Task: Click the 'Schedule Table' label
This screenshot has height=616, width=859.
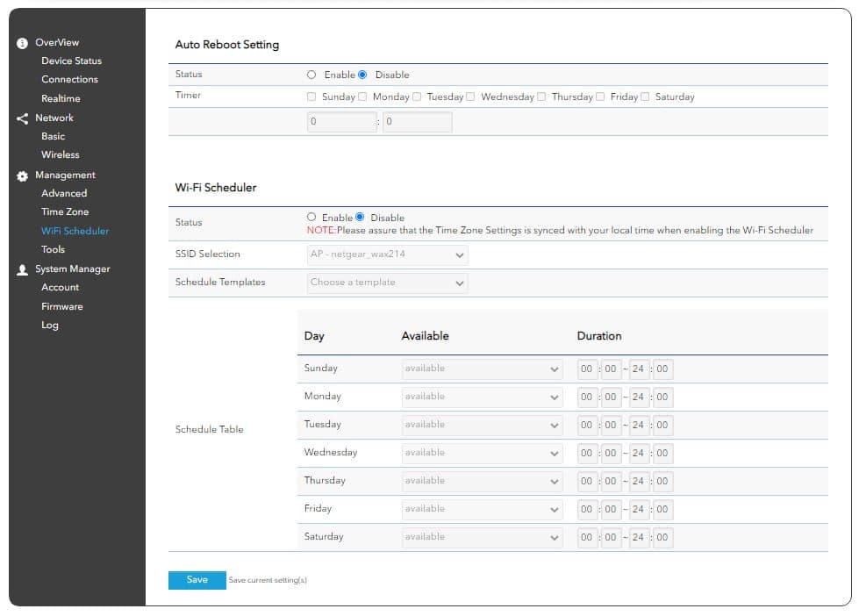Action: 210,430
